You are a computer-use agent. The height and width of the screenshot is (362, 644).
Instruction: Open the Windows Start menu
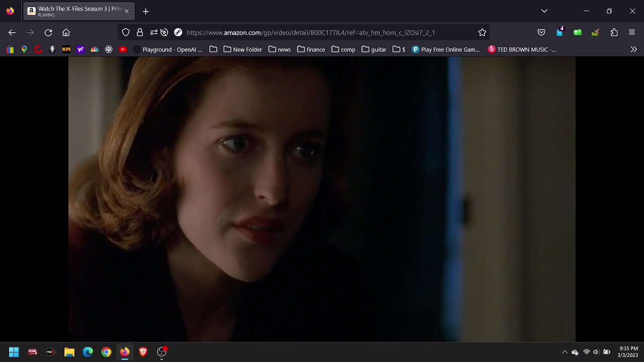14,352
